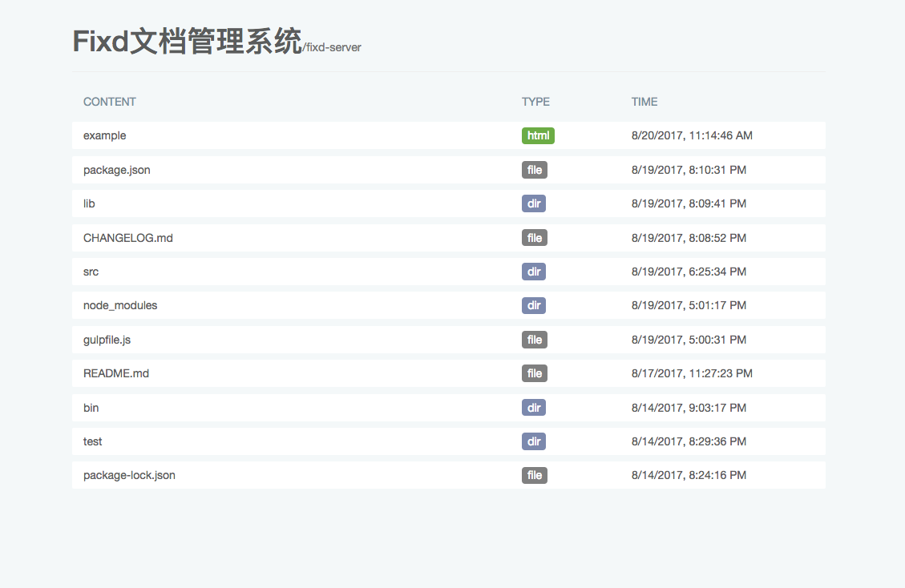This screenshot has height=588, width=905.
Task: Click the file badge in package.json row
Action: coord(535,170)
